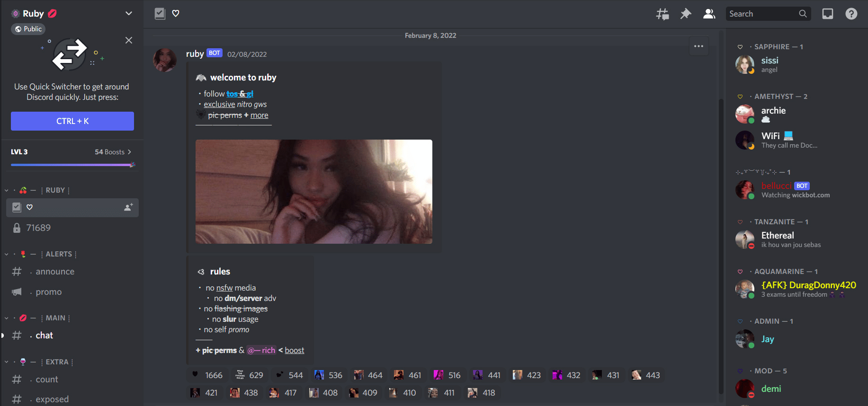Click the nsfw link in rules

tap(224, 288)
